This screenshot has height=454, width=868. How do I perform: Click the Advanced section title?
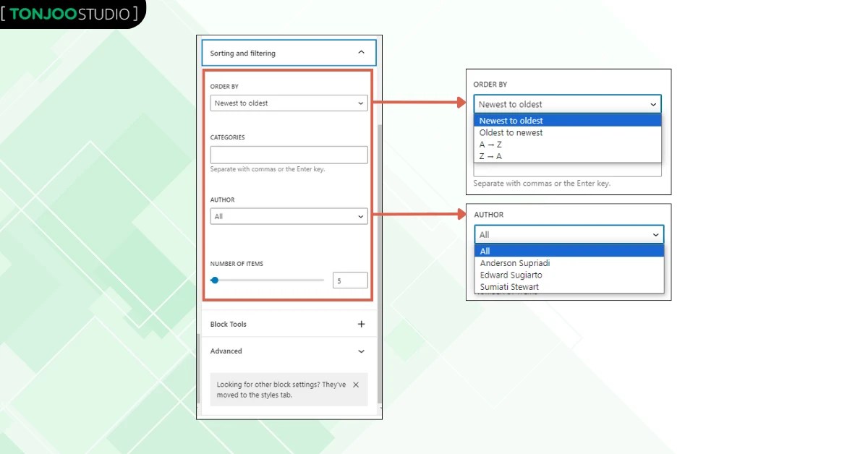(226, 351)
